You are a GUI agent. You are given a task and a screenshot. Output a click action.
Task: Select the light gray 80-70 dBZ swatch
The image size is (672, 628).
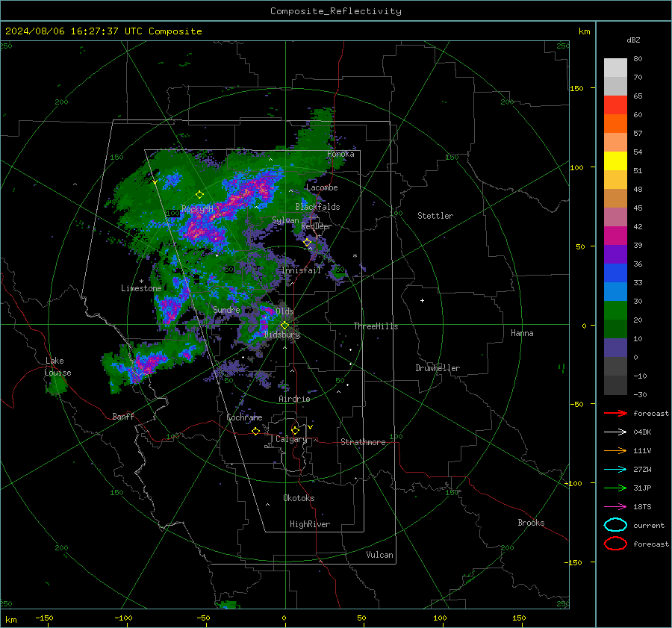click(x=615, y=68)
